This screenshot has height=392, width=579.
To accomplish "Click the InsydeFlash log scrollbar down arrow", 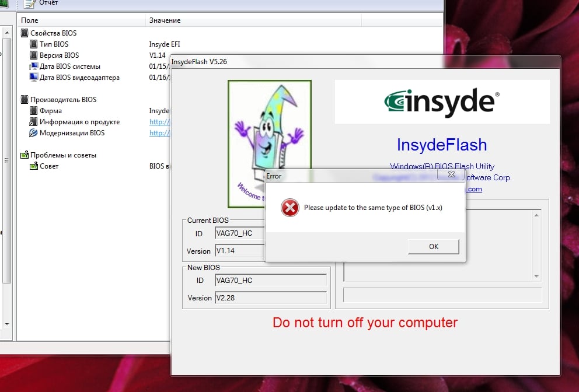I will pos(536,276).
